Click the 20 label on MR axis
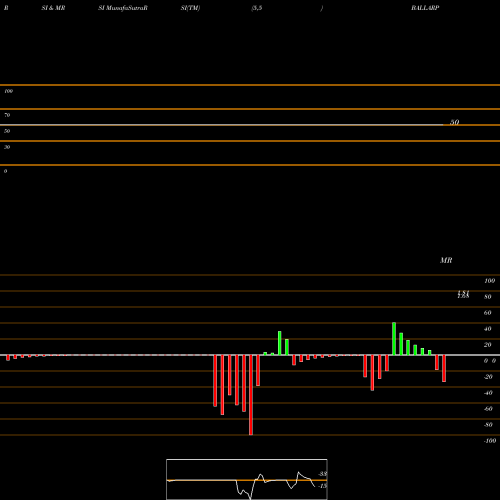The height and width of the screenshot is (500, 500). click(x=488, y=345)
